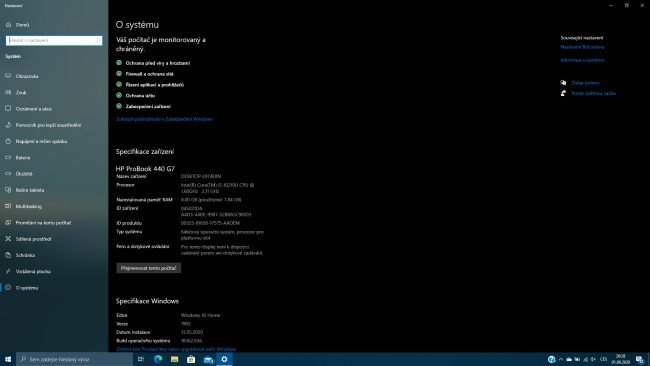Select O systému in sidebar

pyautogui.click(x=22, y=287)
